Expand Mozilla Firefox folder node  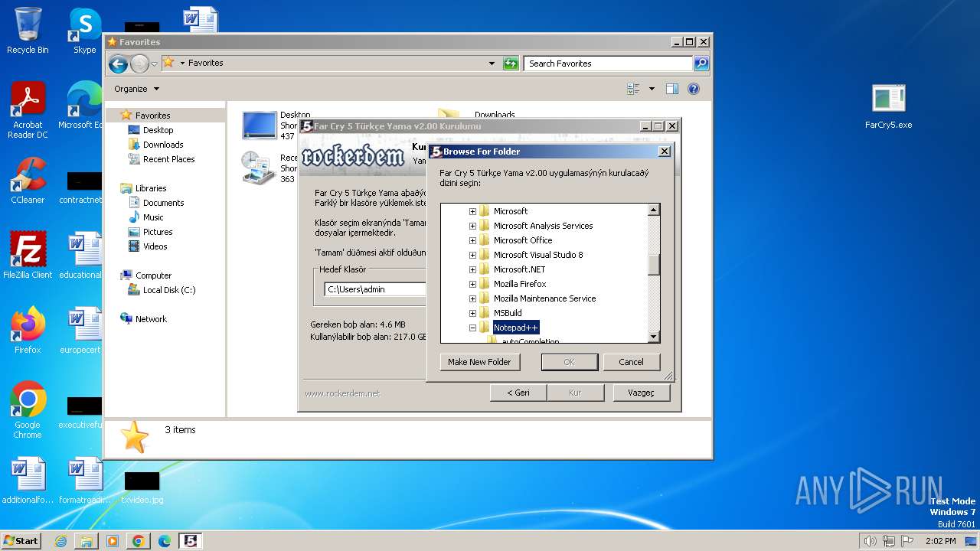(x=472, y=284)
